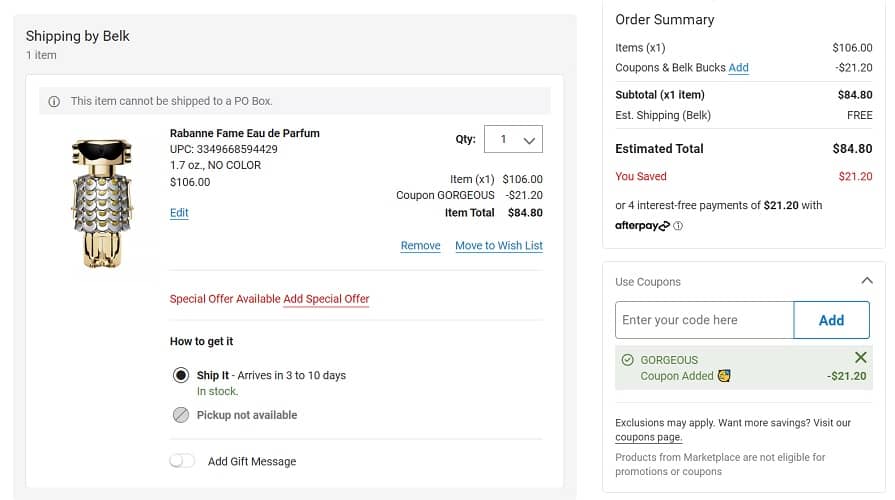Collapse the Use Coupons section

pos(866,281)
